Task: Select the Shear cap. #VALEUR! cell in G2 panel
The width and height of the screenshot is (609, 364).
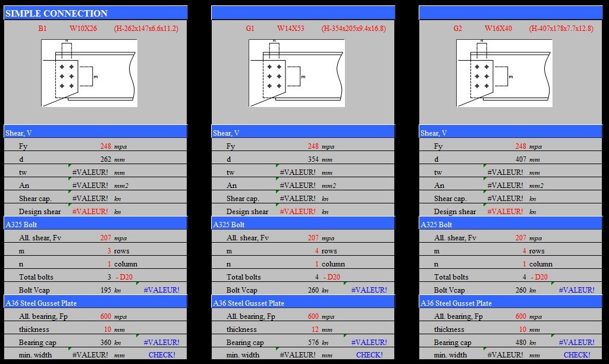Action: click(x=506, y=199)
